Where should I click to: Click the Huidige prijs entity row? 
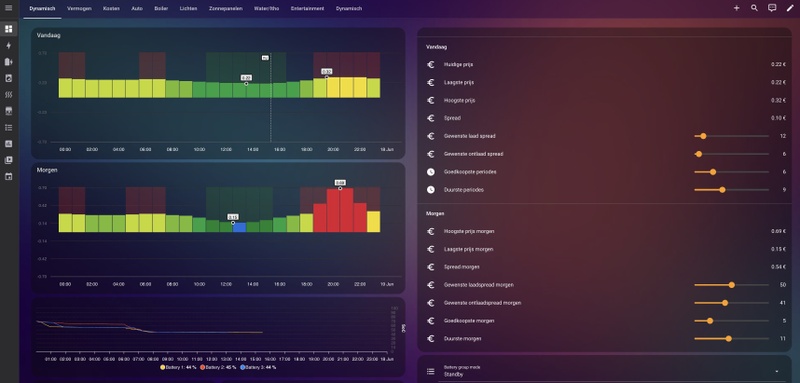(606, 65)
